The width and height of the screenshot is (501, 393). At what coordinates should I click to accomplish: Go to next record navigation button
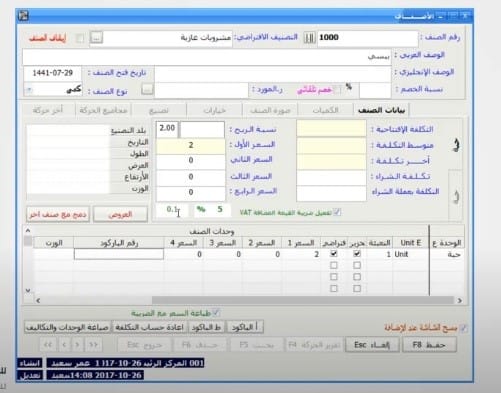tap(77, 345)
